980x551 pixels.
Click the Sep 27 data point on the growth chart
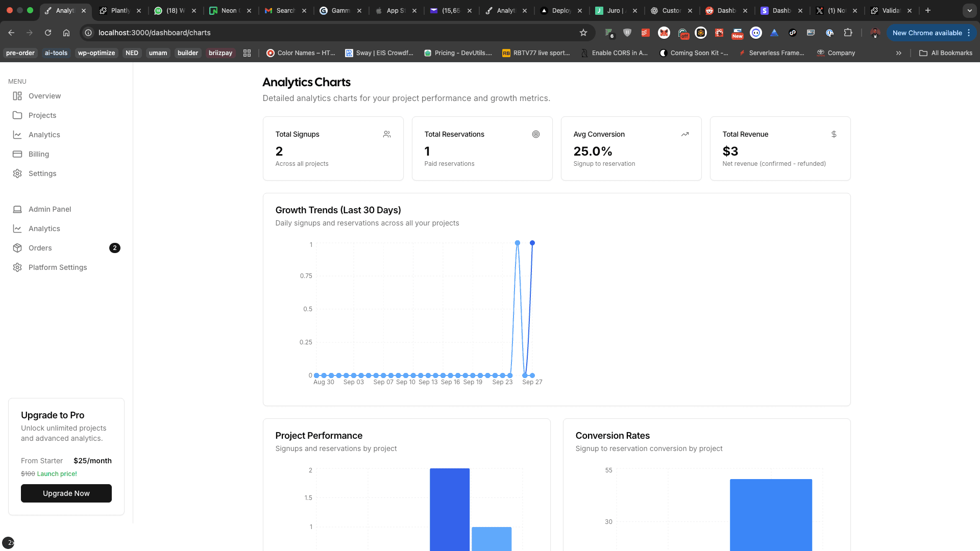[x=532, y=243]
